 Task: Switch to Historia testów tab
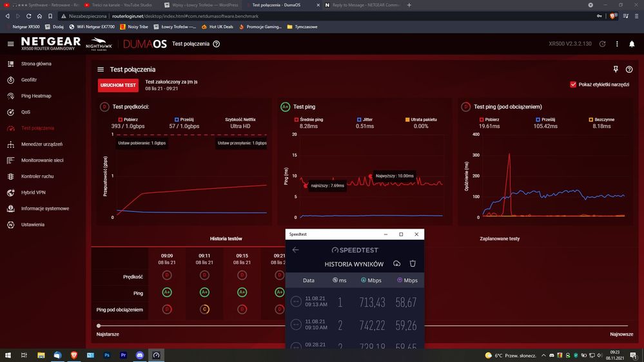(226, 238)
